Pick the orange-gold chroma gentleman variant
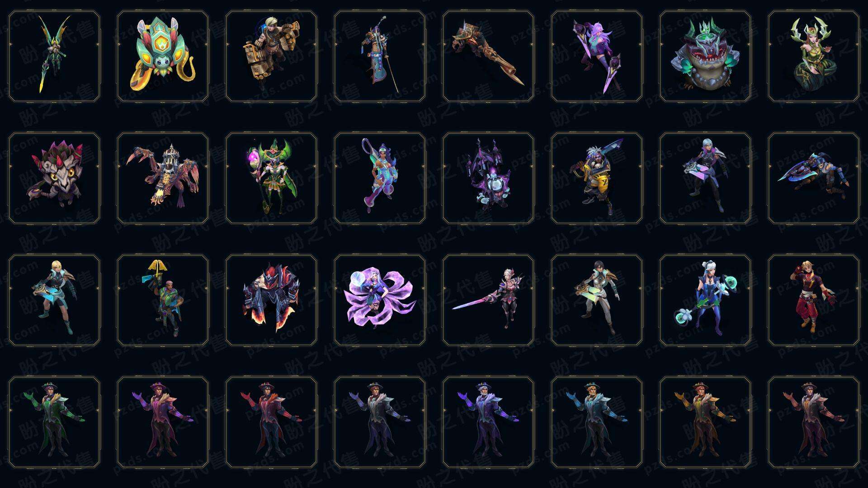This screenshot has width=868, height=488. point(705,422)
